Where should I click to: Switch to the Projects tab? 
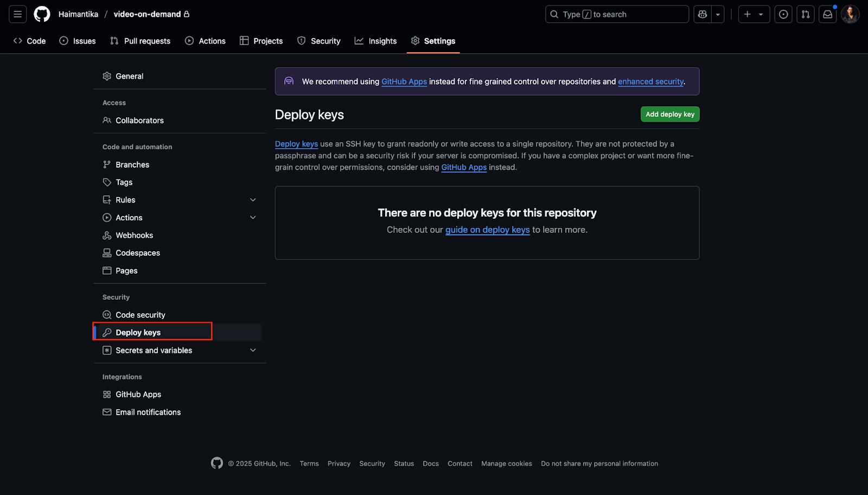[x=261, y=41]
